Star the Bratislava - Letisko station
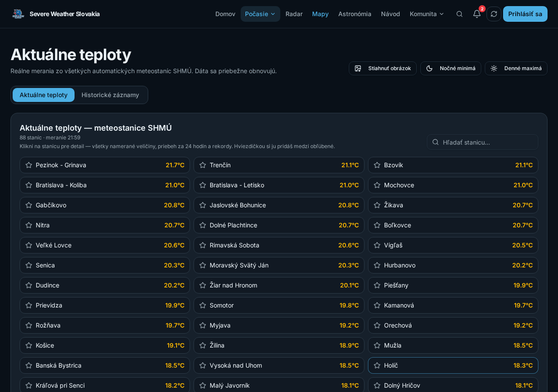Image resolution: width=558 pixels, height=392 pixels. pyautogui.click(x=203, y=185)
